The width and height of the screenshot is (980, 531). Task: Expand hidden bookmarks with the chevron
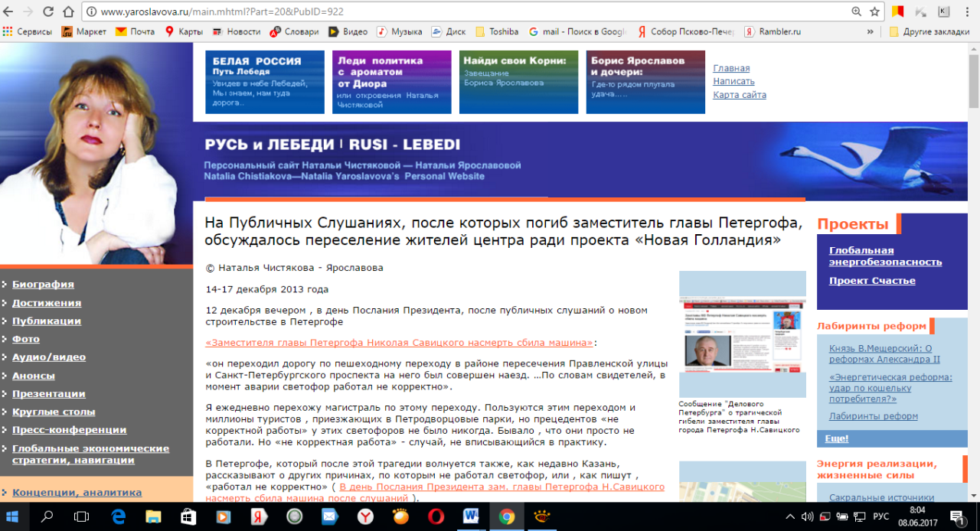(x=870, y=31)
